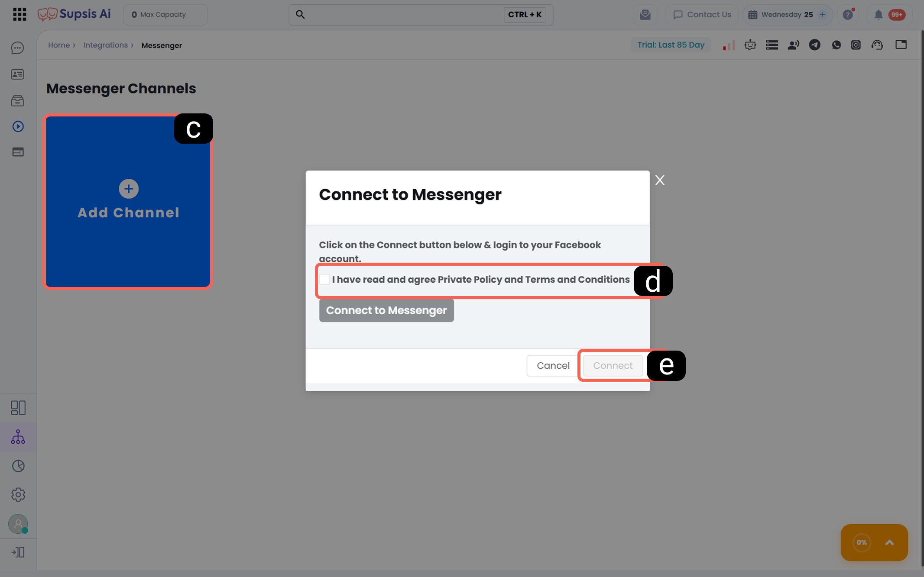924x577 pixels.
Task: Open the window panel sidebar icon
Action: 18,152
